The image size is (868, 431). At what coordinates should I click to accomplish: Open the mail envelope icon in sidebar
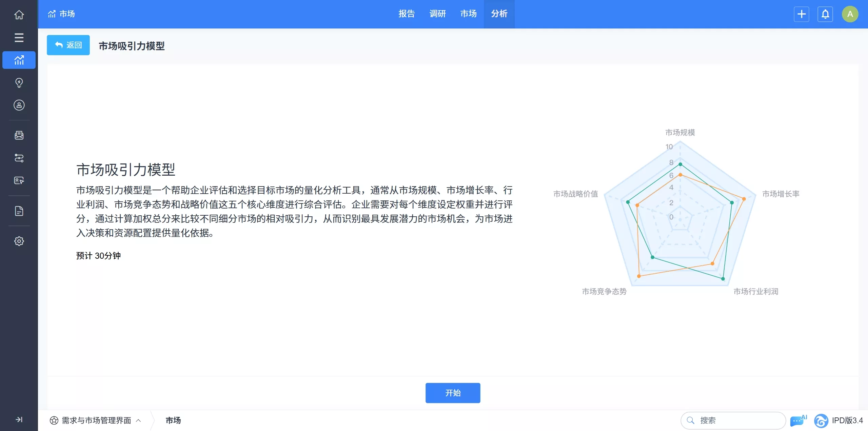tap(19, 135)
